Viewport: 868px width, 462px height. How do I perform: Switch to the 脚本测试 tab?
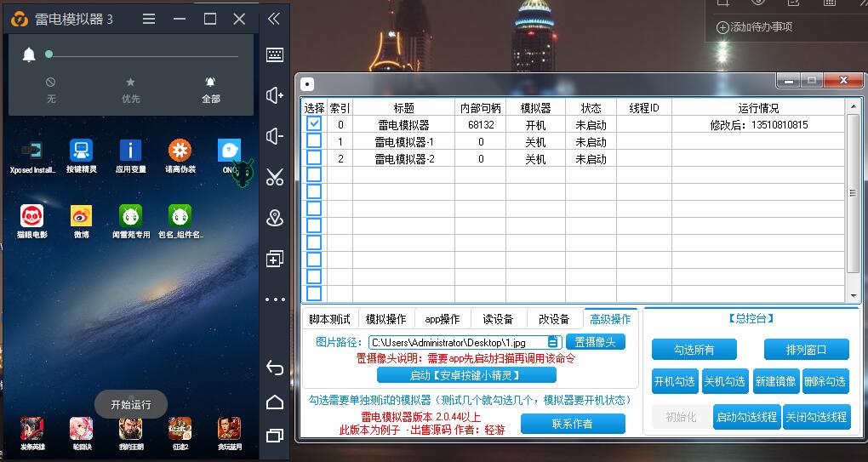coord(330,319)
